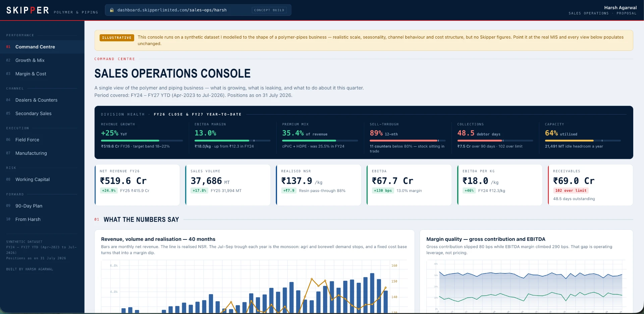This screenshot has width=644, height=314.
Task: Click '21,491 MT idle headroom a year' text
Action: pyautogui.click(x=574, y=146)
